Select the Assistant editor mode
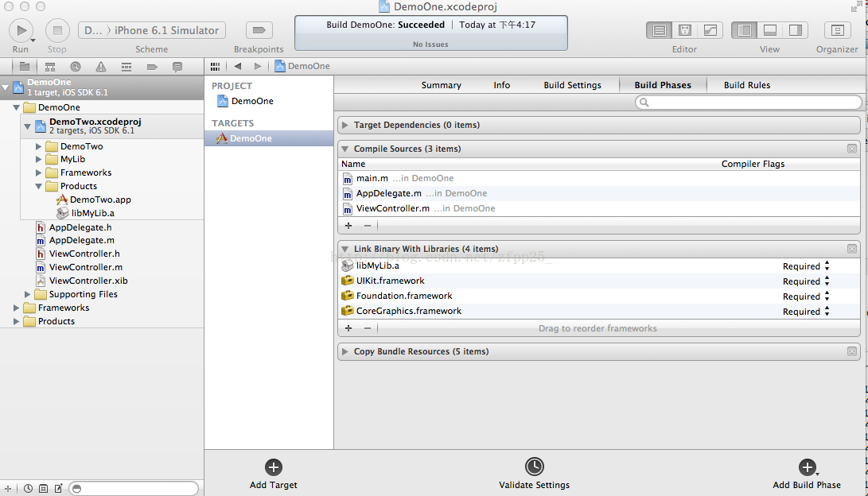This screenshot has height=496, width=868. (685, 30)
